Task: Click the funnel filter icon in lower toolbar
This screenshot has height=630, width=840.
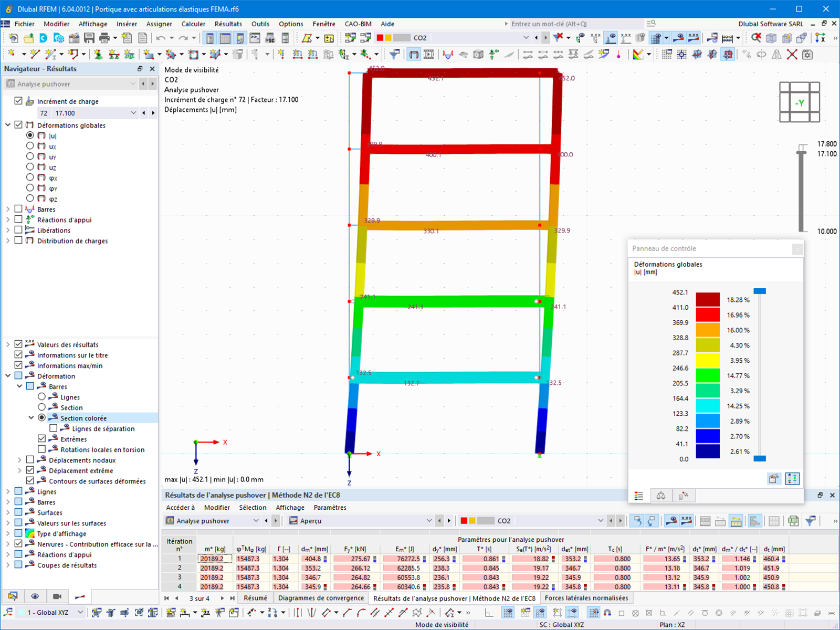Action: 394,54
